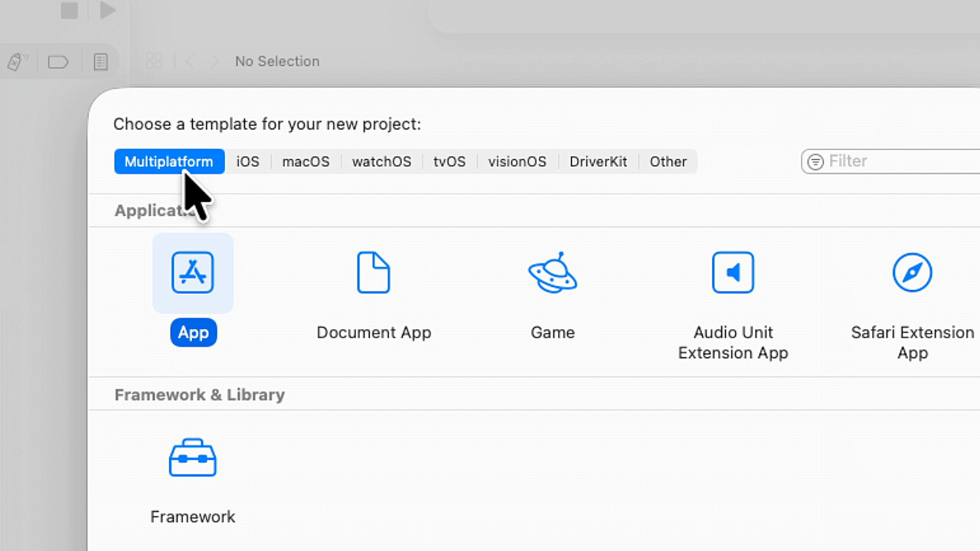This screenshot has width=980, height=551.
Task: Switch to the macOS platform tab
Action: pos(305,161)
